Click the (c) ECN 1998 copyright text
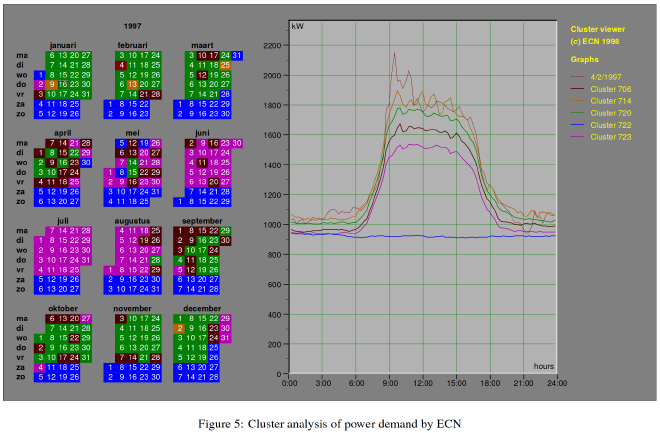 [595, 41]
